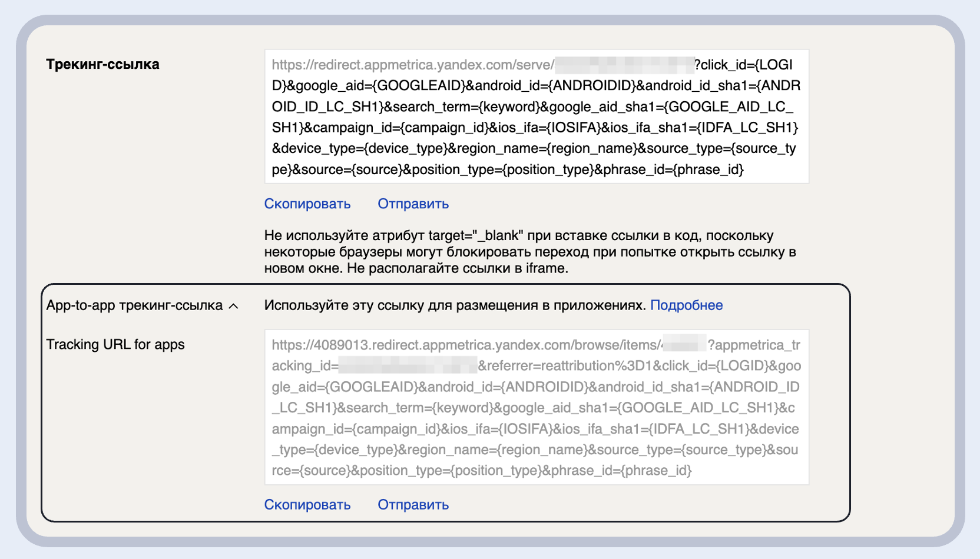Focus the Tracking URL for apps box

pyautogui.click(x=536, y=407)
